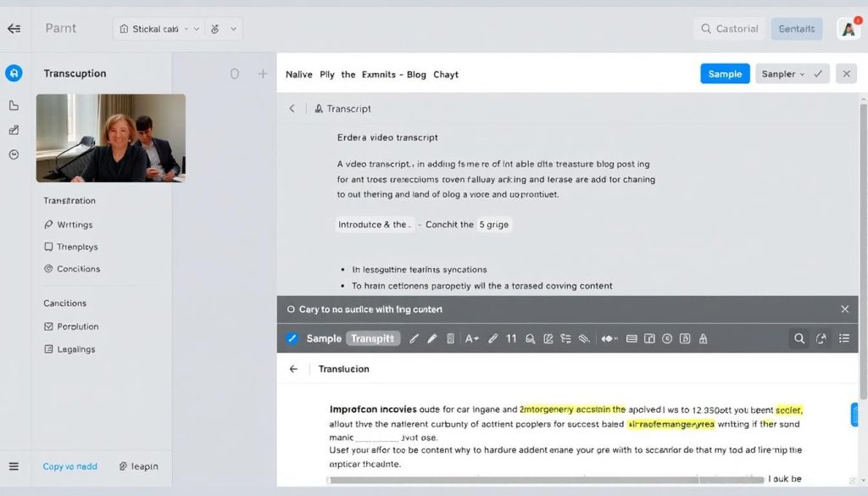Click the blue Transcuption avatar icon
Screen dimensions: 868x496
tap(14, 73)
